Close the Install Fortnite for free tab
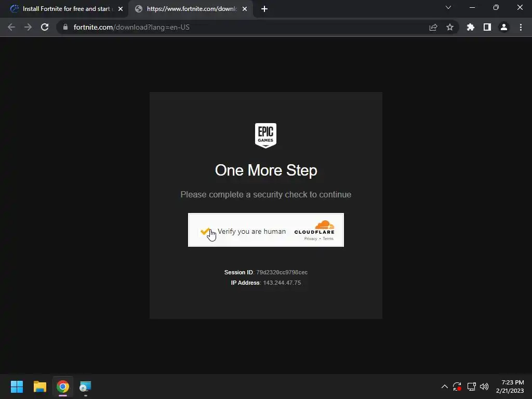Viewport: 532px width, 399px height. point(121,9)
